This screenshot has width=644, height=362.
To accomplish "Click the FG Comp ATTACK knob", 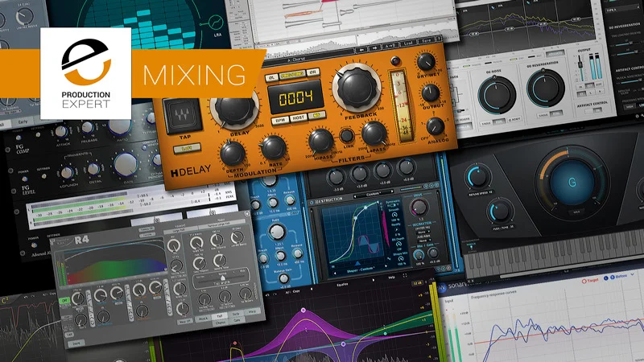I will click(x=61, y=132).
